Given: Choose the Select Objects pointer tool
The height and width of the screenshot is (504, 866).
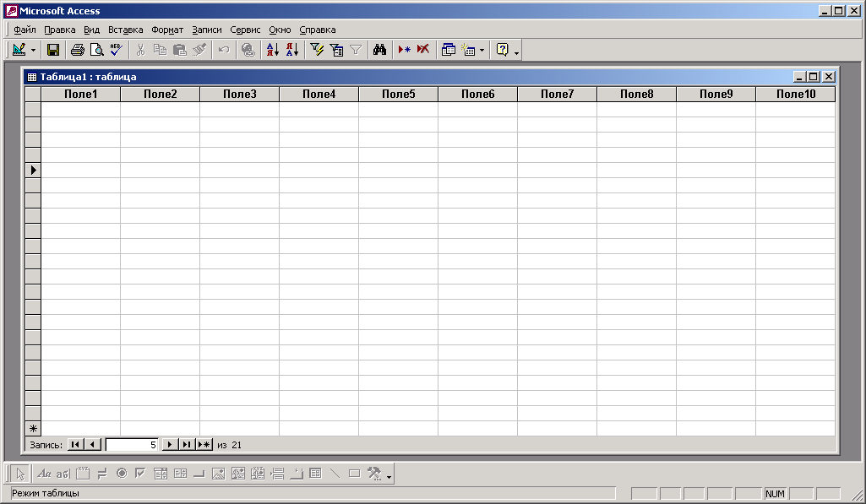Looking at the screenshot, I should tap(20, 474).
